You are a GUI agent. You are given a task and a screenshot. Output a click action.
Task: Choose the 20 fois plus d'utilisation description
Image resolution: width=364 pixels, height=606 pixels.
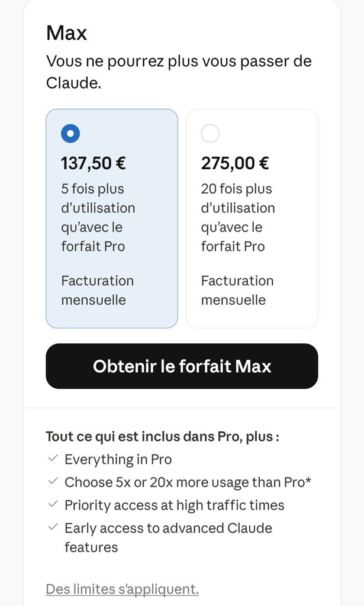238,218
